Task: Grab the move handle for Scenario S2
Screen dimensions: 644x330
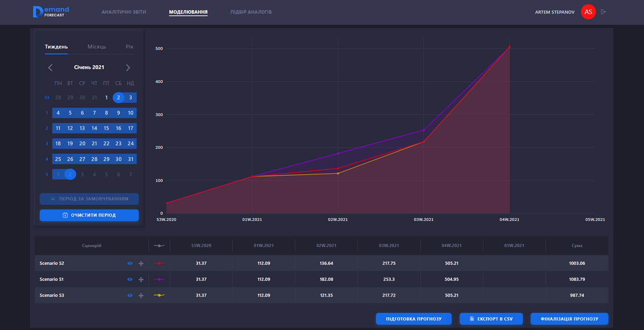Action: [x=141, y=263]
